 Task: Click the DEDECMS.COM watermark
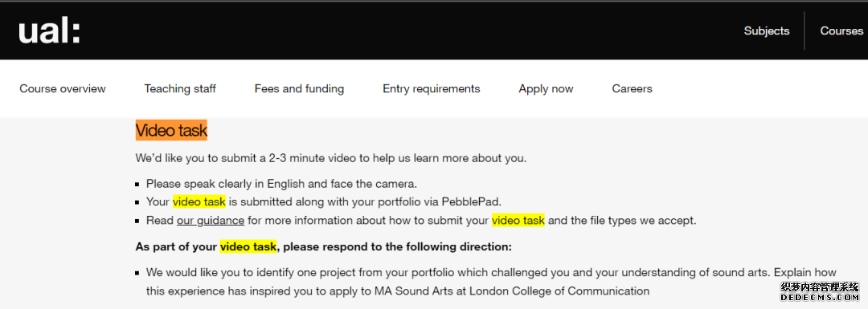(x=819, y=298)
